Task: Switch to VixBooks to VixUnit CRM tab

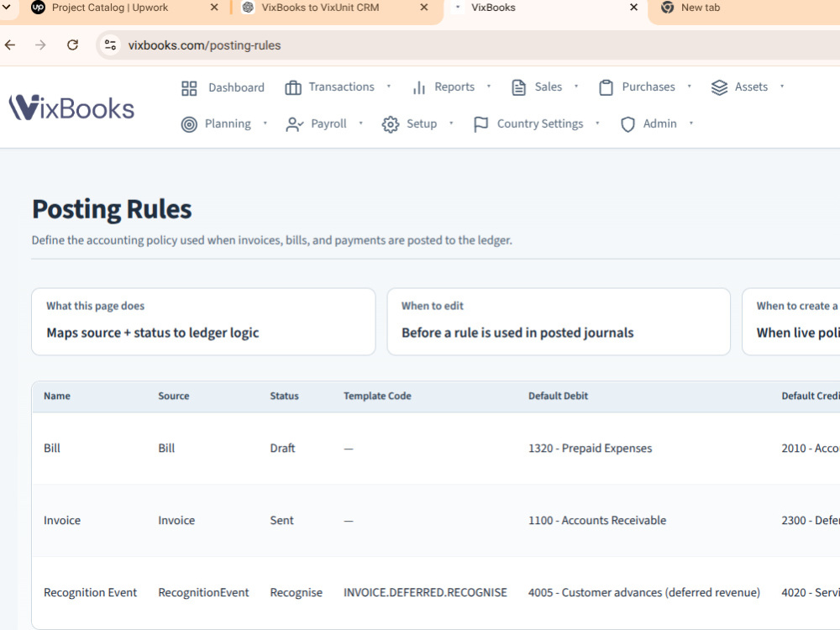Action: click(320, 8)
